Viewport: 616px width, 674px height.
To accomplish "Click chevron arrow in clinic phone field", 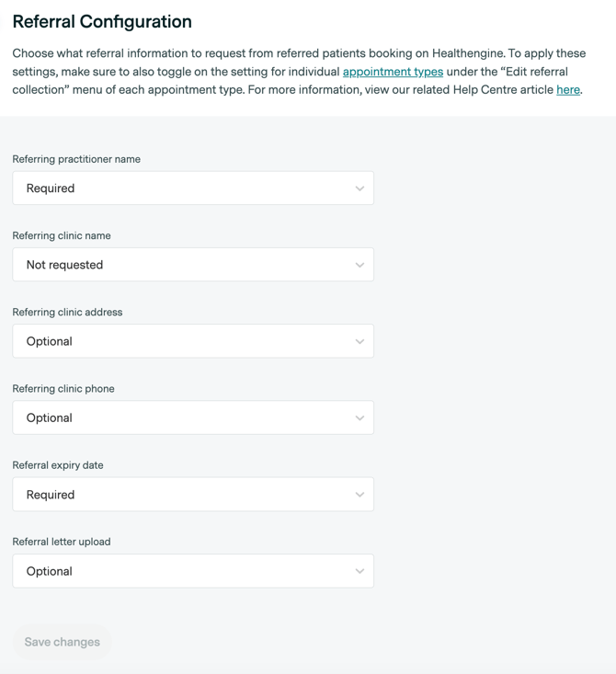I will click(359, 418).
